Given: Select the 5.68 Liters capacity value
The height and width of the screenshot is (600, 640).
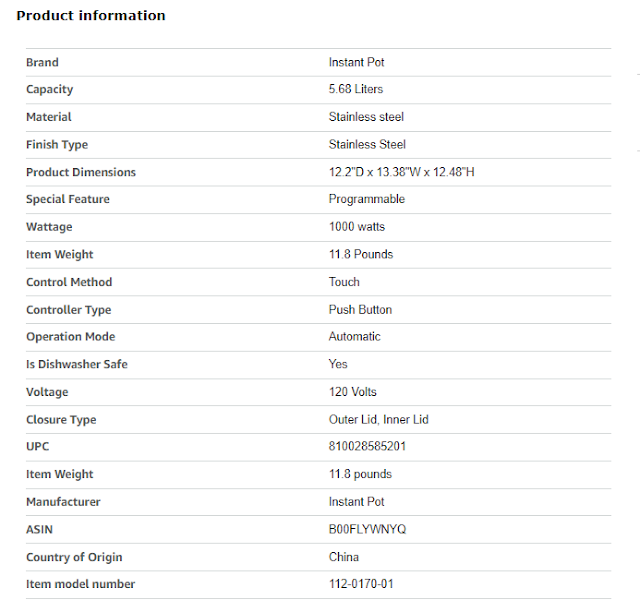Looking at the screenshot, I should 356,89.
